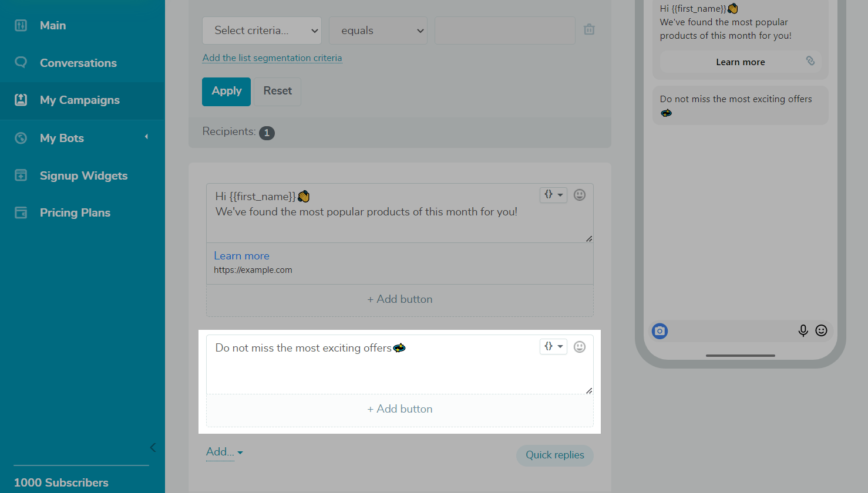Image resolution: width=868 pixels, height=493 pixels.
Task: Collapse the sidebar with the chevron arrow
Action: tap(153, 447)
